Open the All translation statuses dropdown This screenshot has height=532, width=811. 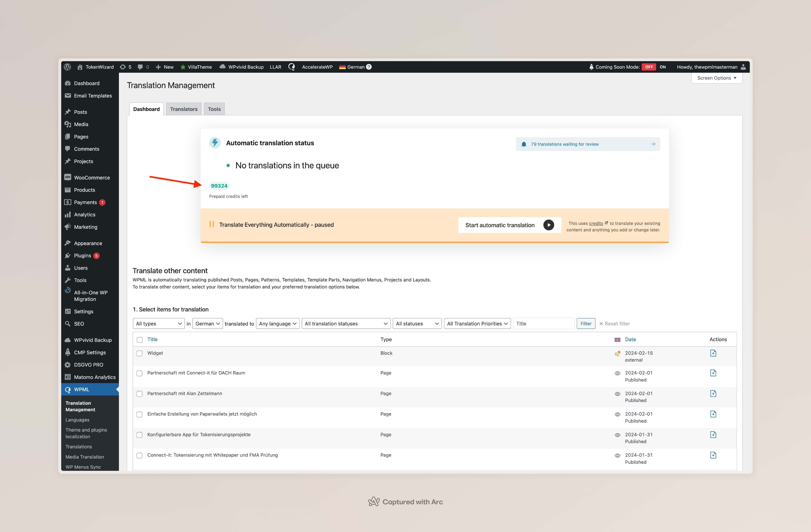(x=346, y=324)
